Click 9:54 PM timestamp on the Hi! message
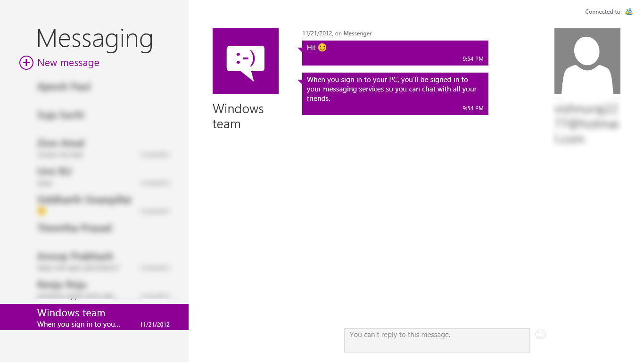Viewport: 644px width, 362px height. tap(473, 59)
